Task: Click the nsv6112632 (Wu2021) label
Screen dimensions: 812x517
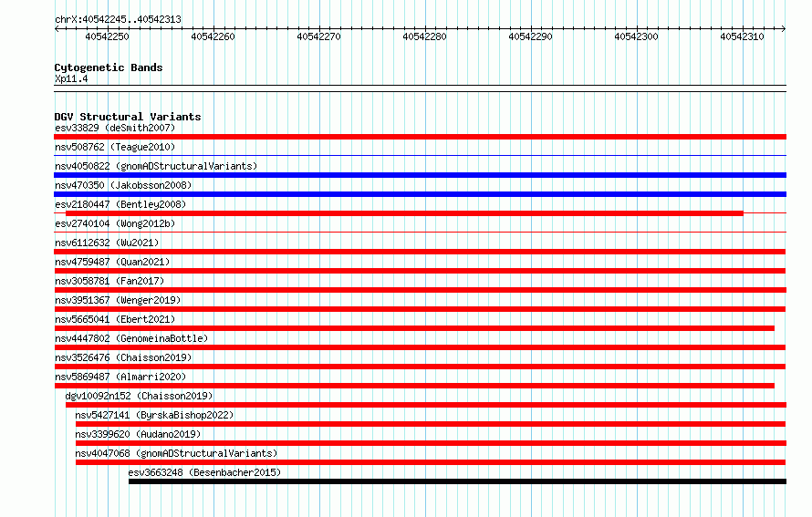Action: (107, 243)
